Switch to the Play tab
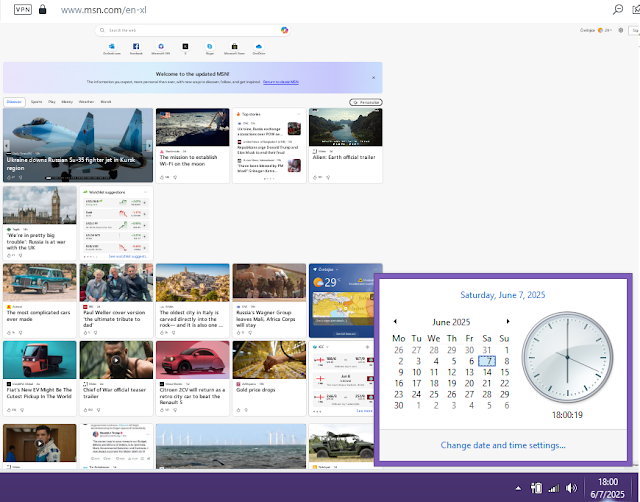The width and height of the screenshot is (640, 502). point(52,102)
